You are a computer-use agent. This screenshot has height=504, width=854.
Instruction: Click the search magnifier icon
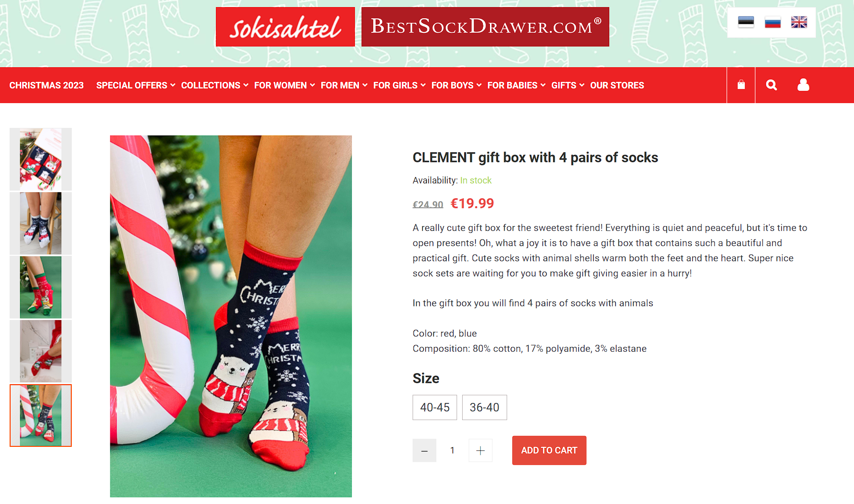click(x=771, y=85)
